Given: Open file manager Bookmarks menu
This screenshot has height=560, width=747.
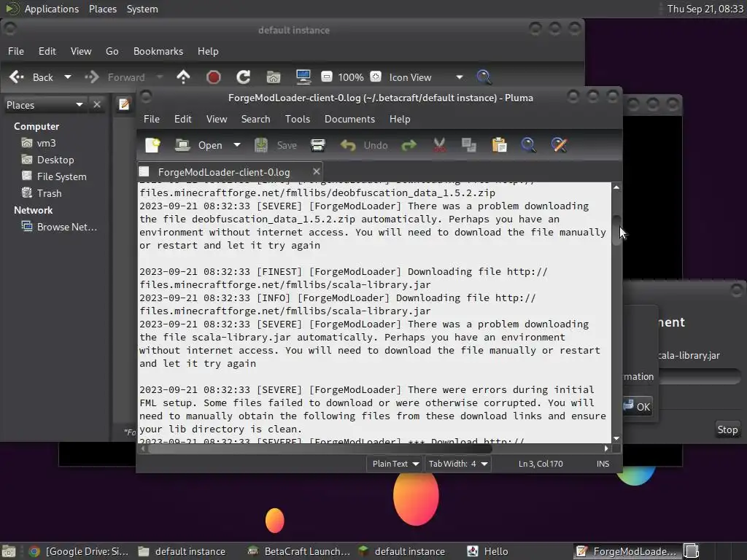Looking at the screenshot, I should coord(158,51).
